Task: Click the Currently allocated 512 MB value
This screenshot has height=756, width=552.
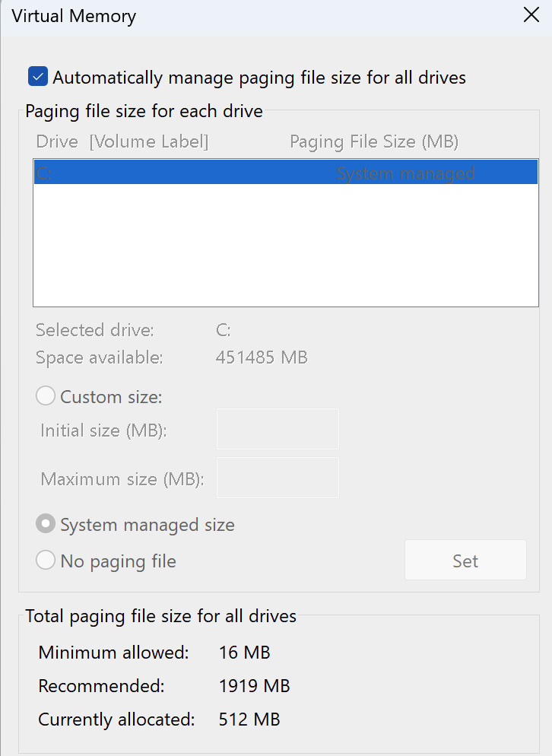Action: tap(249, 719)
